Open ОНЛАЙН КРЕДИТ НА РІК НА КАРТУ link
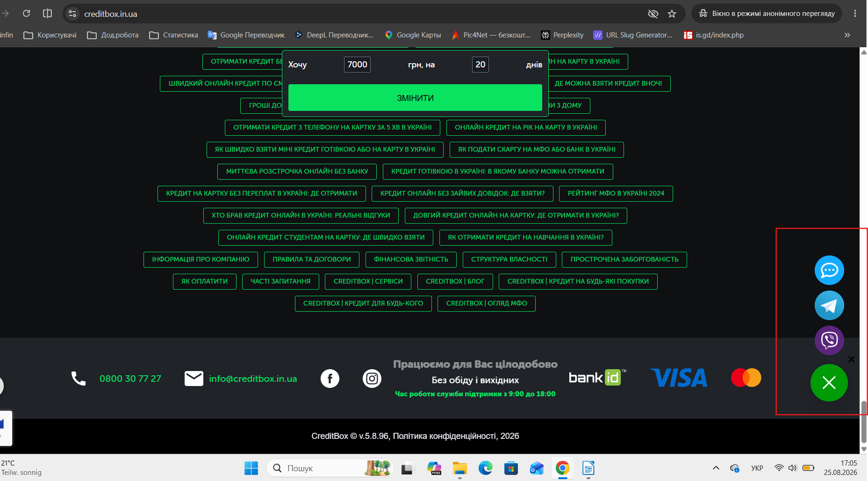This screenshot has height=481, width=868. coord(526,128)
